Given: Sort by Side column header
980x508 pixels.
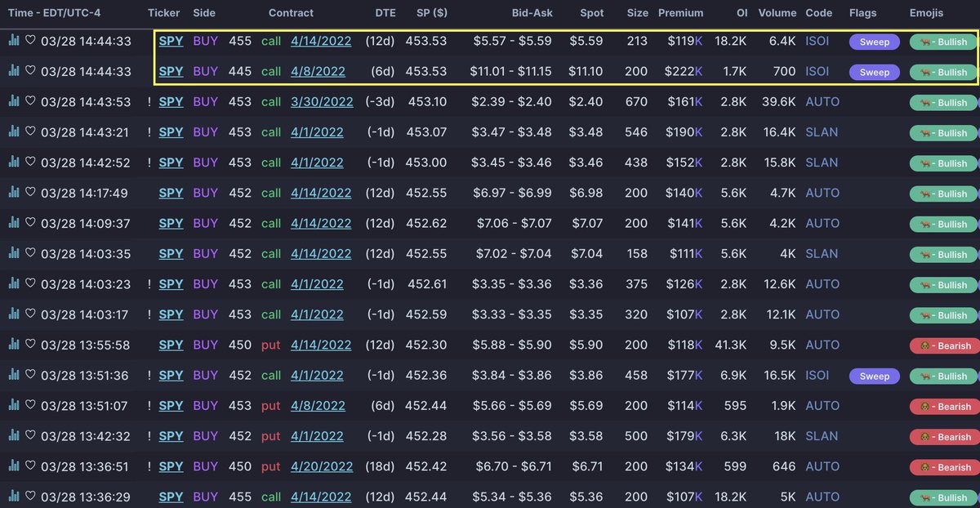Looking at the screenshot, I should 204,13.
